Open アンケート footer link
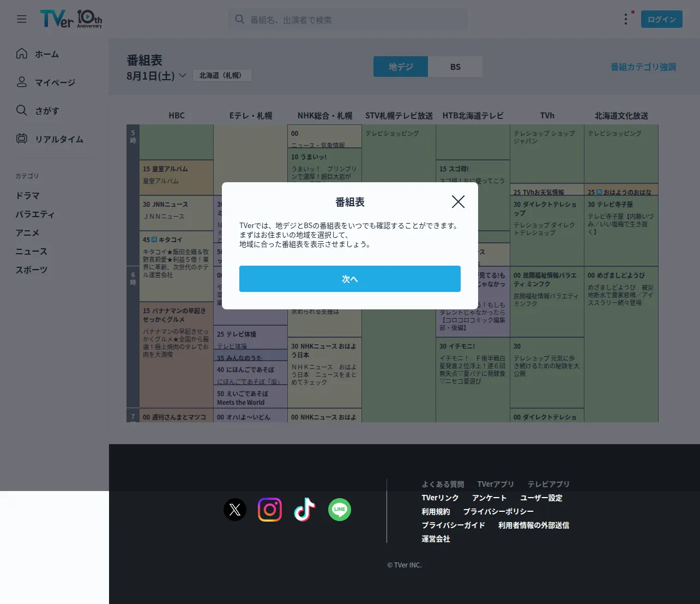This screenshot has height=604, width=700. [x=490, y=498]
